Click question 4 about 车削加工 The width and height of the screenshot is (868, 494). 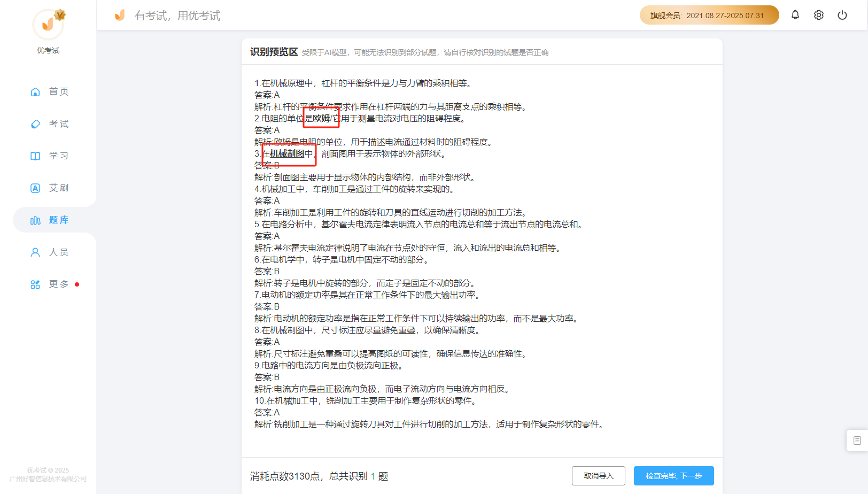tap(355, 189)
